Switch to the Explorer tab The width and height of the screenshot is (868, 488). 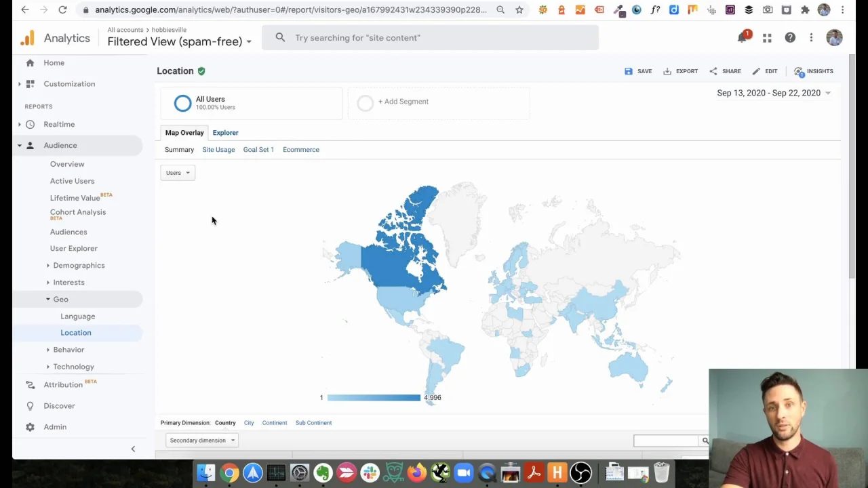click(x=225, y=133)
